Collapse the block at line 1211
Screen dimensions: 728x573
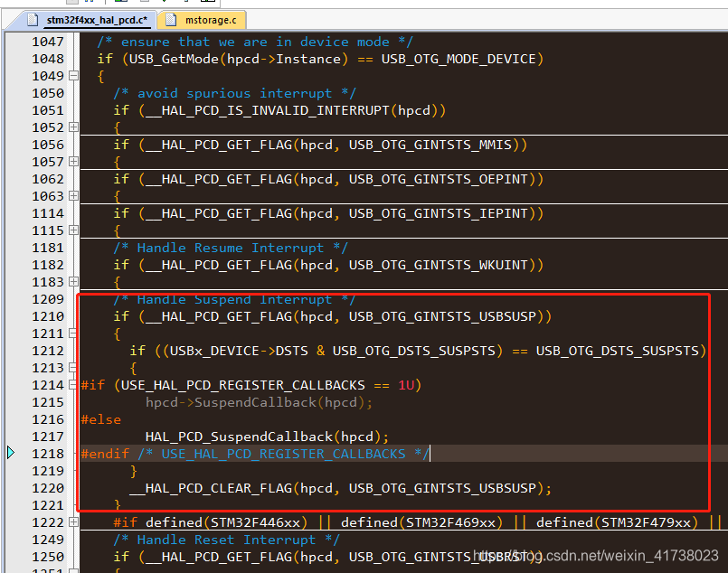tap(73, 333)
